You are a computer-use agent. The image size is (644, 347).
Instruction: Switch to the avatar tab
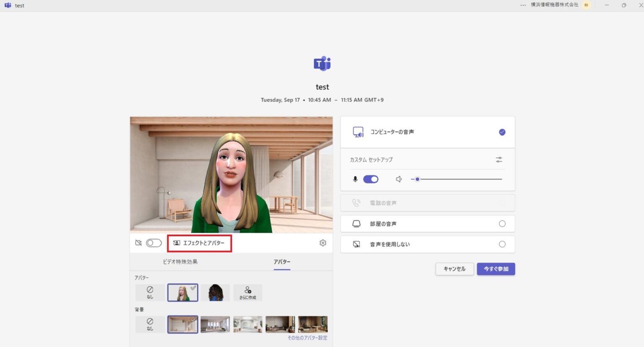[282, 262]
